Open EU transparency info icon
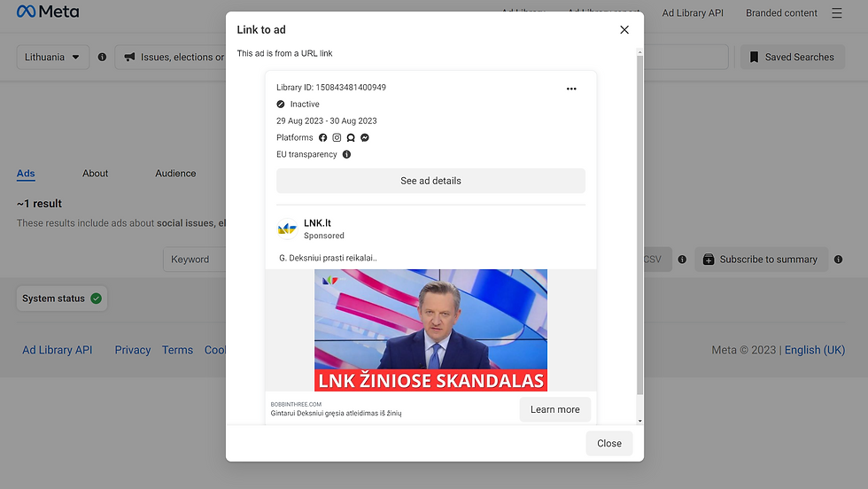The width and height of the screenshot is (868, 489). tap(346, 154)
